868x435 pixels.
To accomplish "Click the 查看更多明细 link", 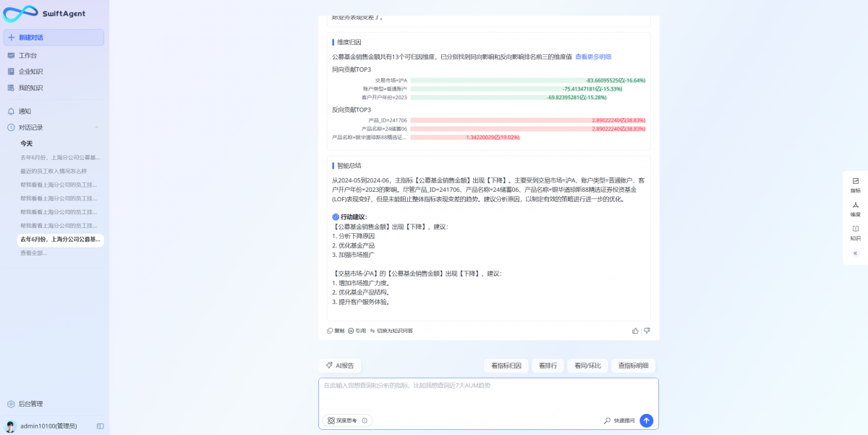I will click(592, 56).
